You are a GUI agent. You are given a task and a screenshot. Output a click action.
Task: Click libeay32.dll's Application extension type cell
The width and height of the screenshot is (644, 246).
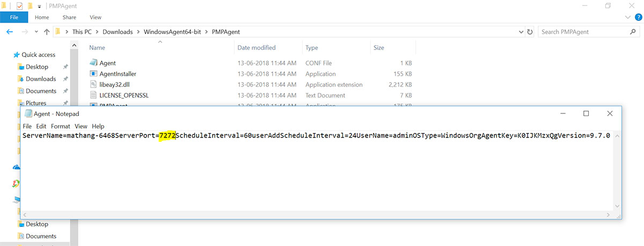pos(334,84)
